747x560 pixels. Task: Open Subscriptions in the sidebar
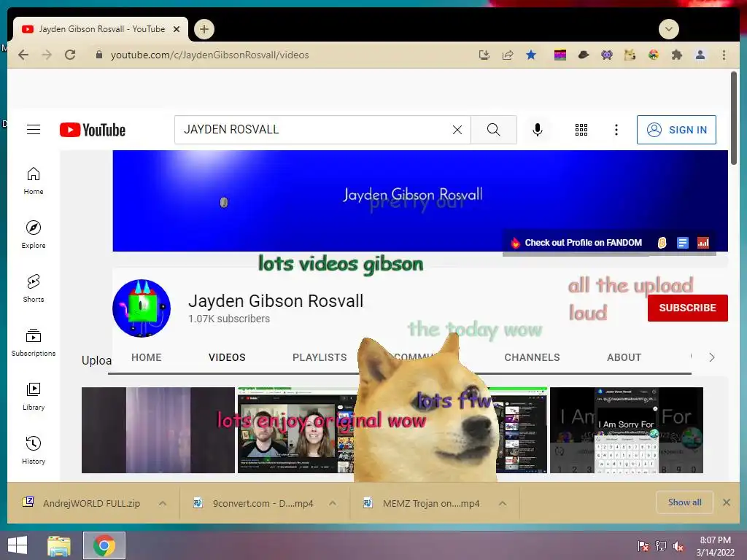tap(34, 343)
